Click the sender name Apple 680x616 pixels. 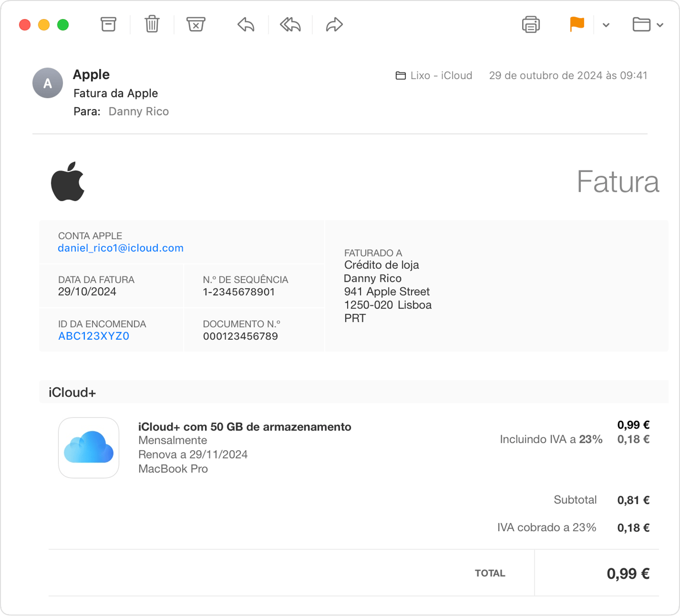coord(91,74)
